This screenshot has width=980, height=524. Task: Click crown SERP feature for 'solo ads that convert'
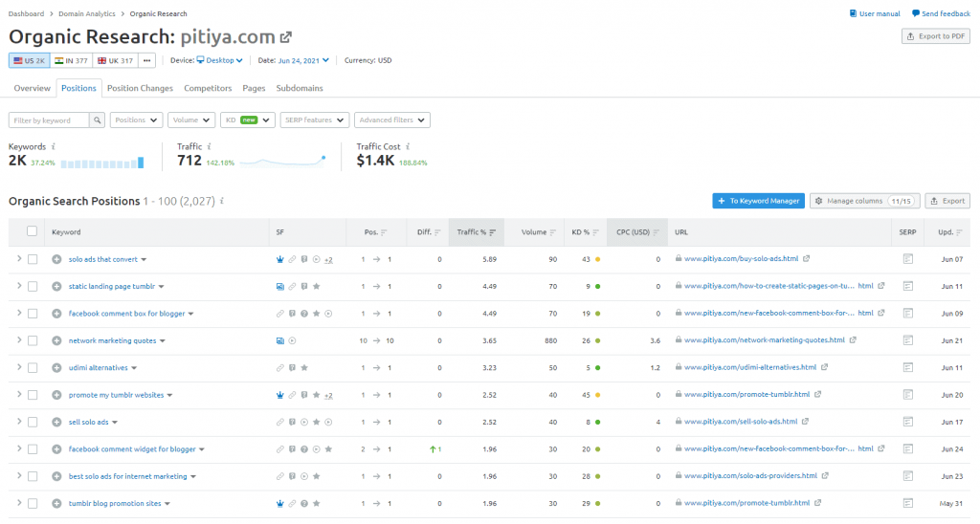(280, 259)
